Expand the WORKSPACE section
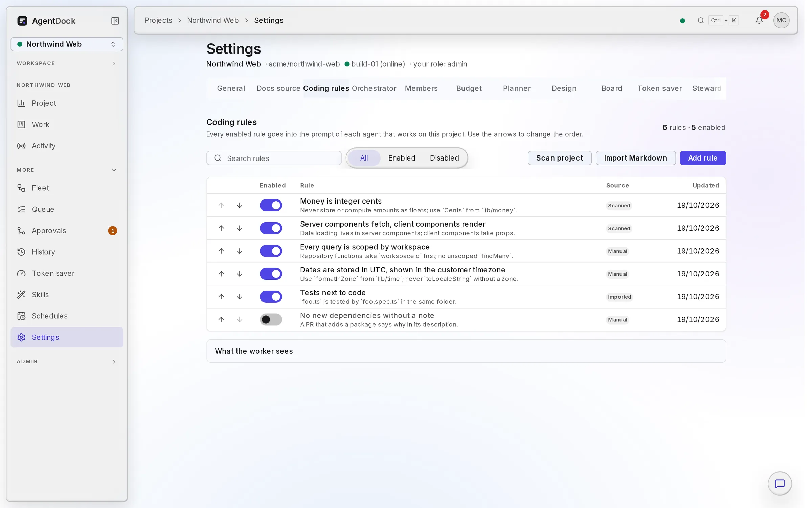The image size is (812, 508). point(67,63)
